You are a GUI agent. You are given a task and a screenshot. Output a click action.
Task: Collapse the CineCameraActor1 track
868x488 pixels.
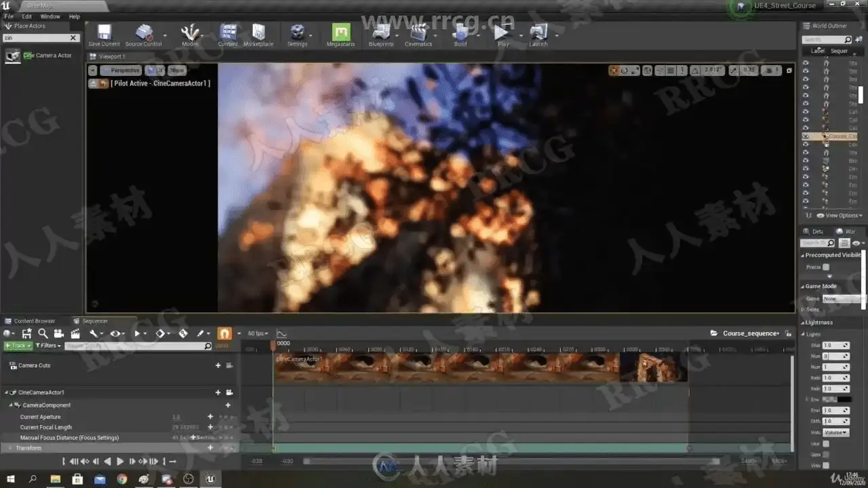pyautogui.click(x=7, y=392)
